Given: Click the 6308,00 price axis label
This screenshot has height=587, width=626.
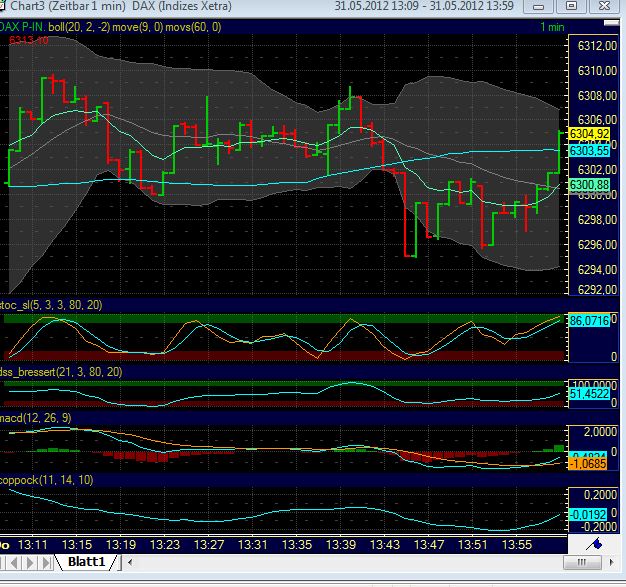Looking at the screenshot, I should (597, 96).
